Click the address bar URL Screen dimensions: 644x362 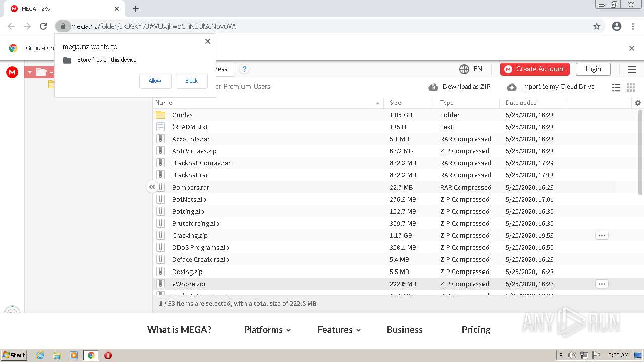pos(154,26)
